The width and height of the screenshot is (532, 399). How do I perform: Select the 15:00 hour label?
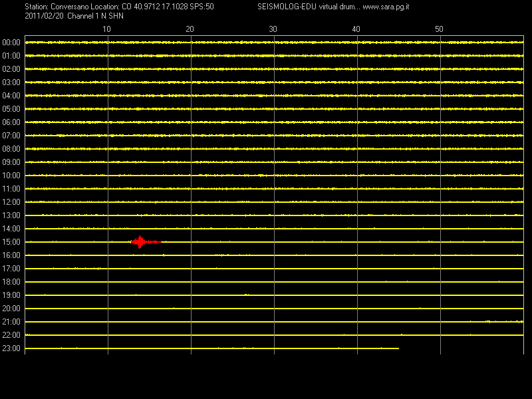click(11, 242)
